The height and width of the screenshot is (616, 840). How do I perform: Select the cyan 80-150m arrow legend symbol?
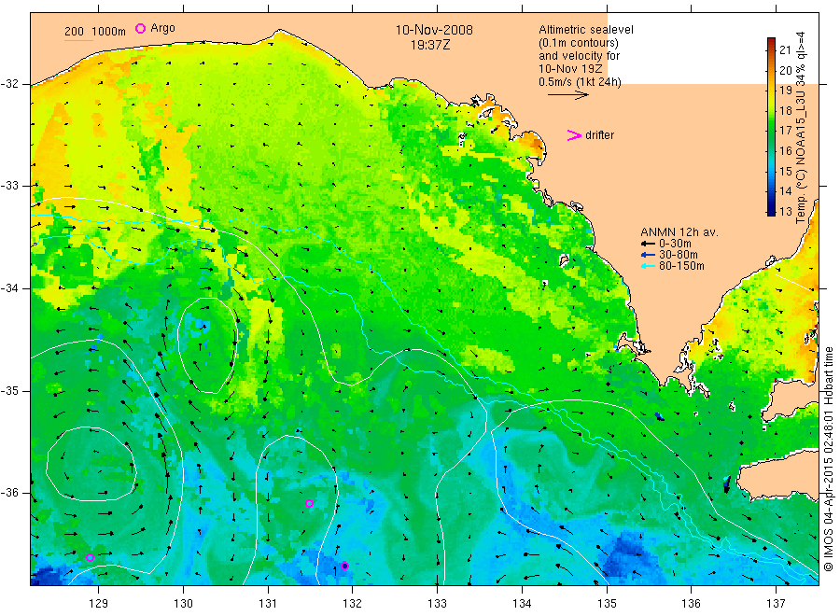pos(649,266)
